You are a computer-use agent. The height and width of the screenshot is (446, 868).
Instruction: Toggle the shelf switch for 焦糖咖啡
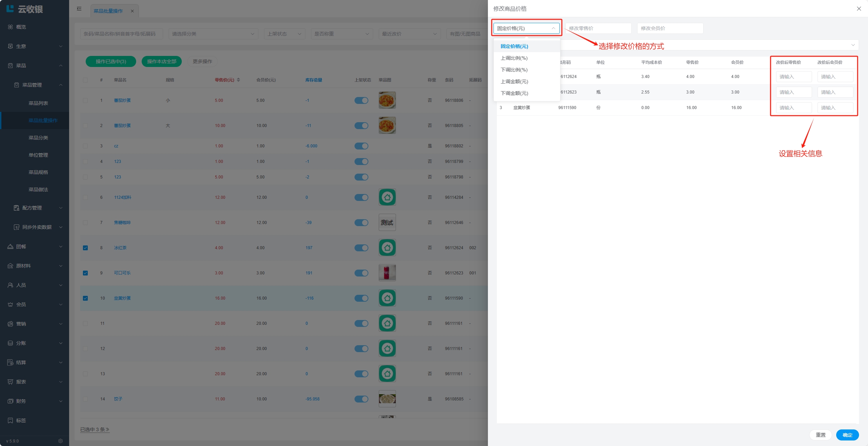click(361, 223)
